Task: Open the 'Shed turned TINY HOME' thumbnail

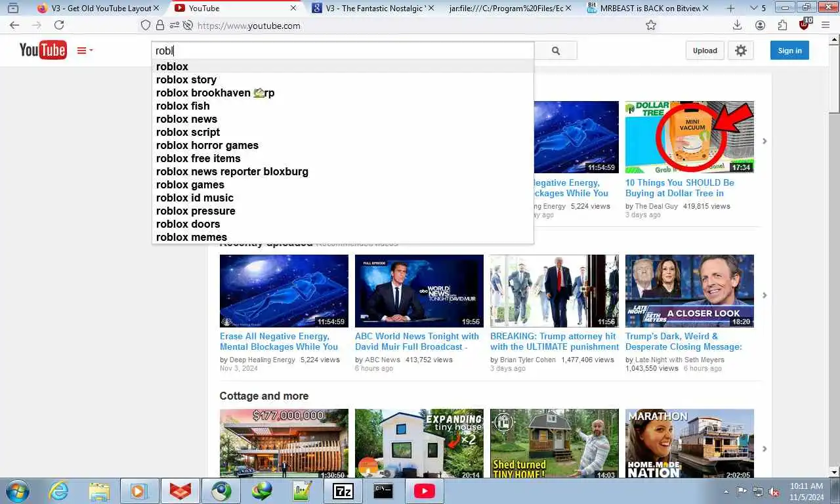Action: click(x=555, y=444)
